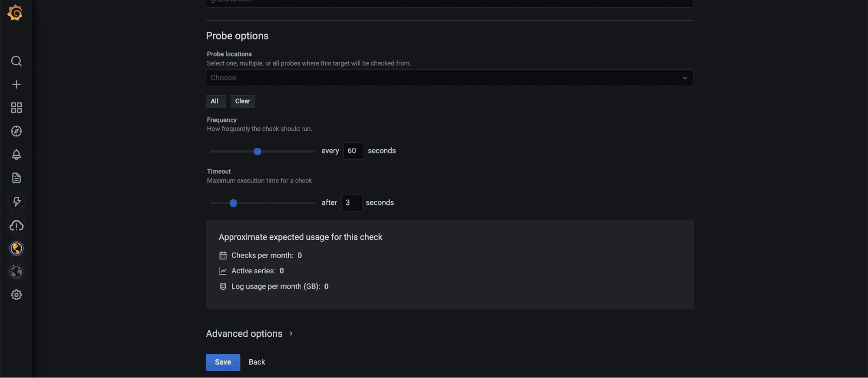Open the Dashboards grid icon
Image resolution: width=868 pixels, height=378 pixels.
tap(17, 108)
